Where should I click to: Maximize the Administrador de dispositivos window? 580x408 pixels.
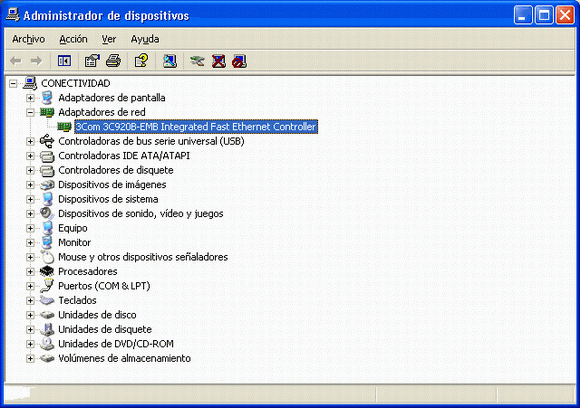pyautogui.click(x=544, y=15)
